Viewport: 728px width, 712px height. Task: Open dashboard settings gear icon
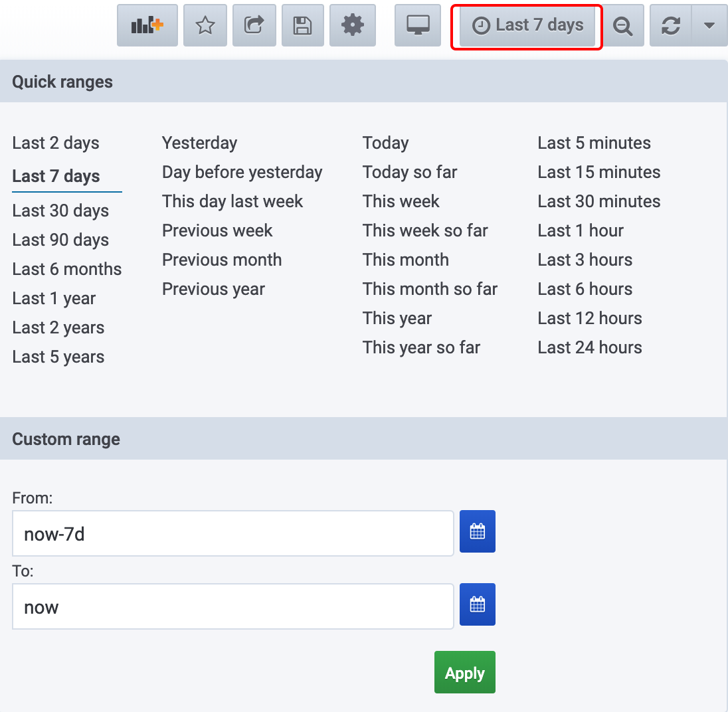point(352,26)
